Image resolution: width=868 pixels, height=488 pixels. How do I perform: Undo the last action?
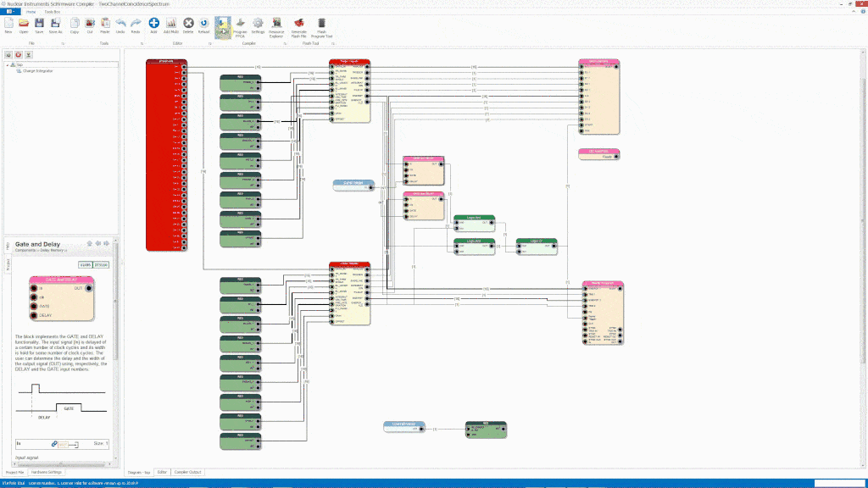click(x=120, y=25)
